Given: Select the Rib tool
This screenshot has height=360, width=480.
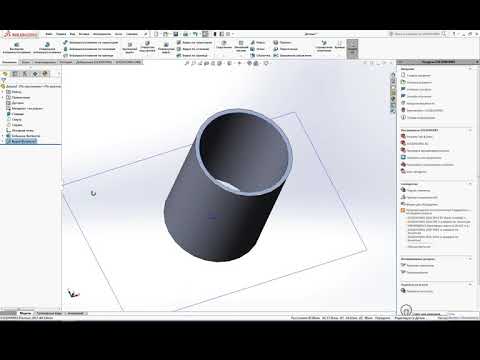Looking at the screenshot, I should pyautogui.click(x=258, y=43).
